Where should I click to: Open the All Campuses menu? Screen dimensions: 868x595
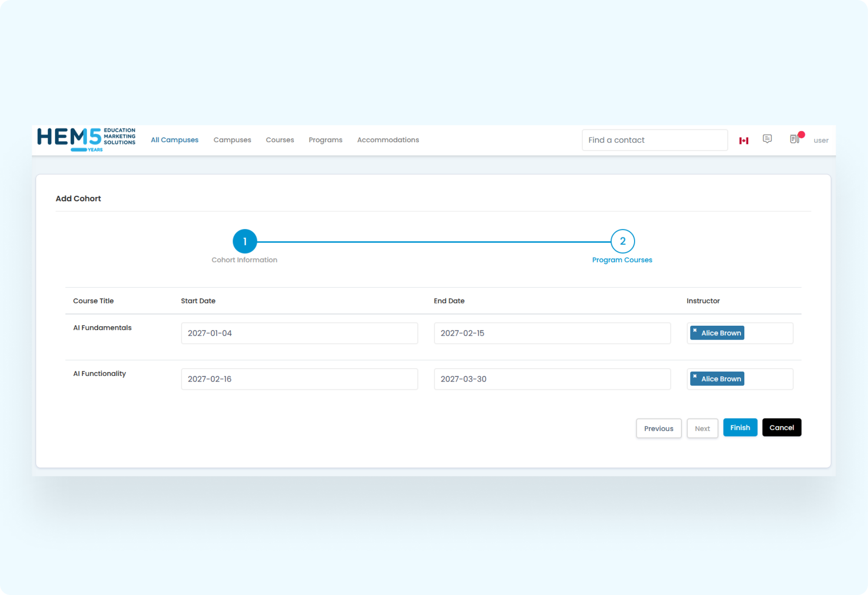click(174, 140)
